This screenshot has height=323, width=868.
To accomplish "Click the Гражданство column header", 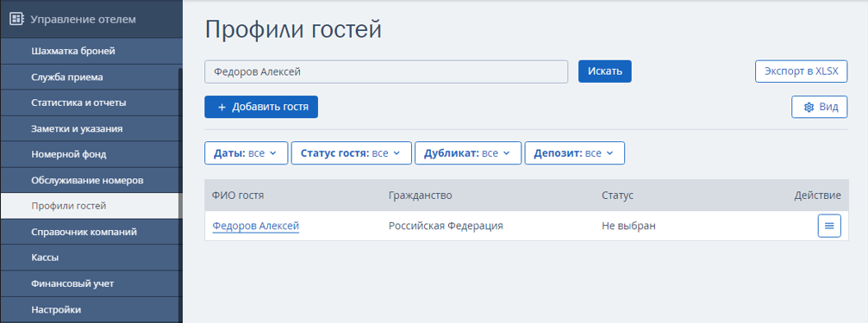I will 421,196.
